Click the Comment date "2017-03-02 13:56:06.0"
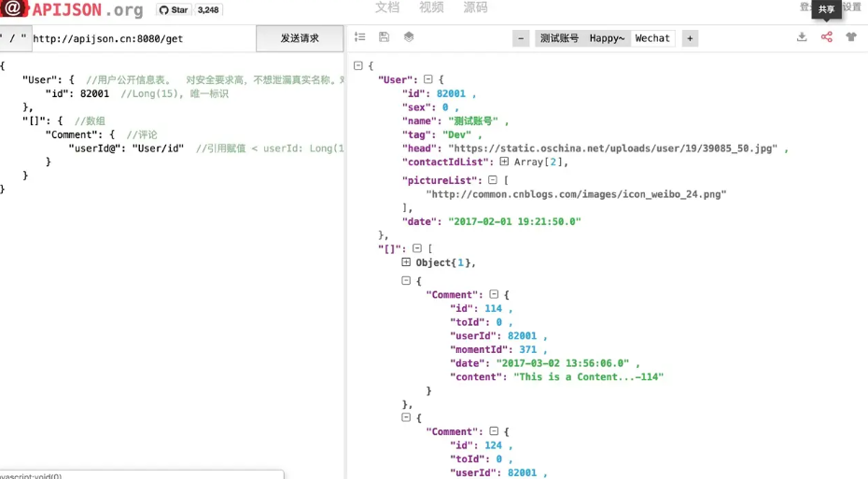Image resolution: width=868 pixels, height=479 pixels. coord(563,363)
